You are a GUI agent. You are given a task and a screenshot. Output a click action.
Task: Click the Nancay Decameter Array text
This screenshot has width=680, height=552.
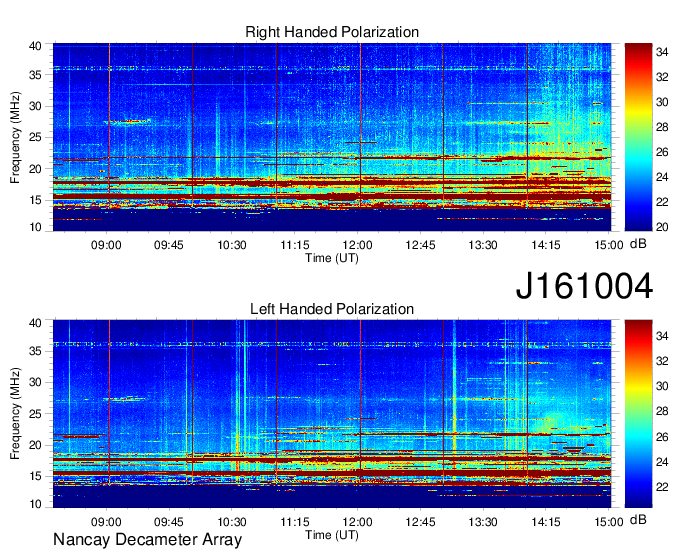coord(147,539)
